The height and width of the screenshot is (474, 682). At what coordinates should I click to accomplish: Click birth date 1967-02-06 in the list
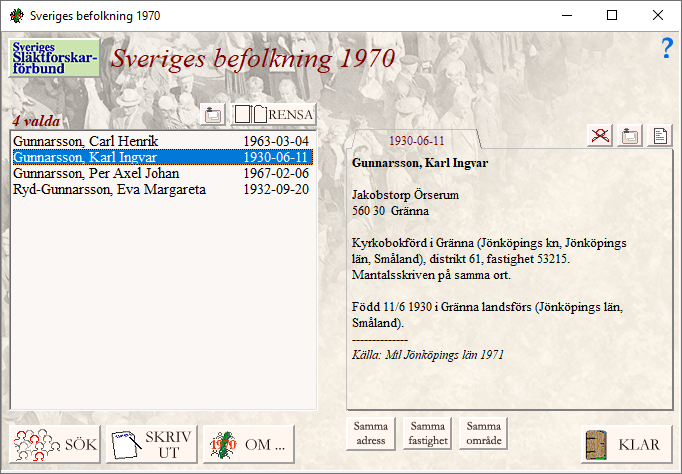click(x=276, y=173)
